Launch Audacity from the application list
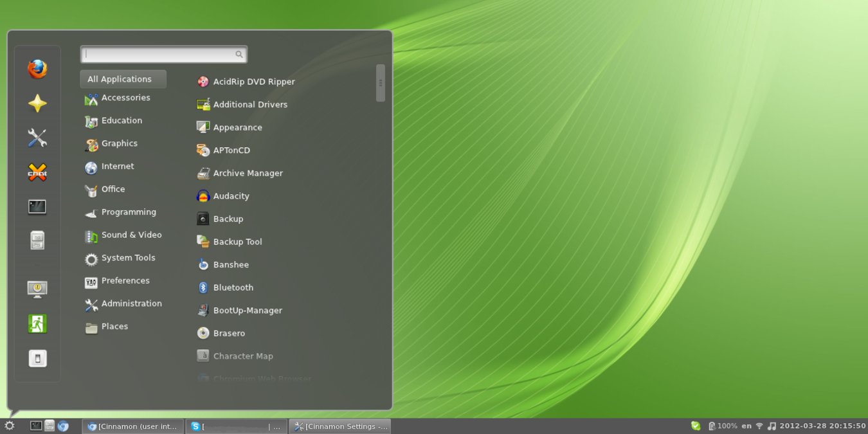Image resolution: width=868 pixels, height=434 pixels. (x=231, y=196)
